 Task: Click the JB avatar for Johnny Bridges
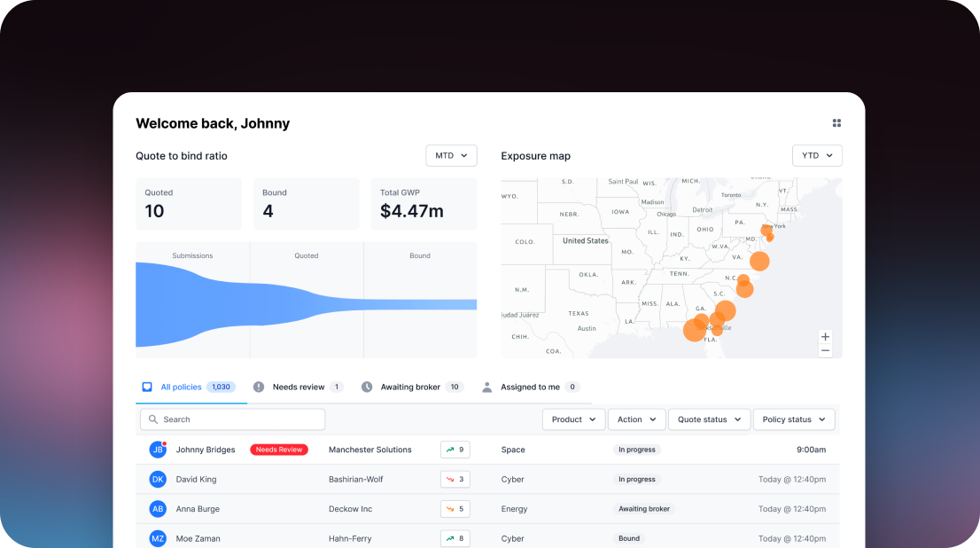(x=158, y=450)
